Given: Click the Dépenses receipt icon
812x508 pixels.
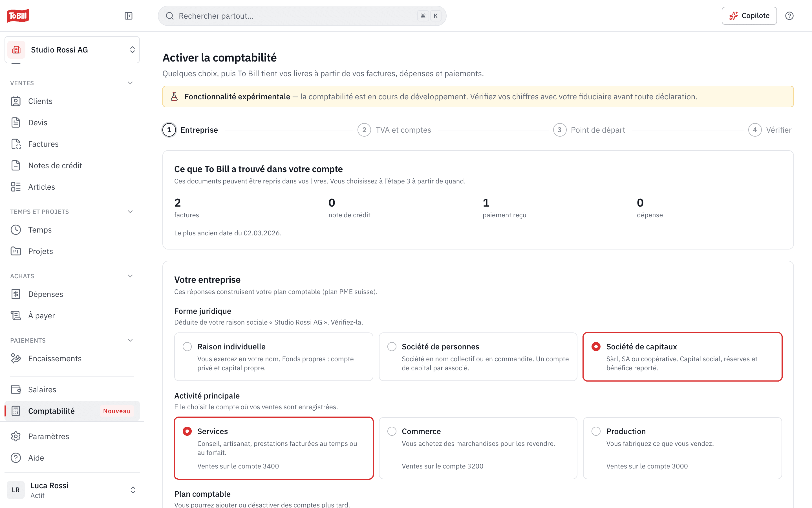Looking at the screenshot, I should [x=16, y=294].
